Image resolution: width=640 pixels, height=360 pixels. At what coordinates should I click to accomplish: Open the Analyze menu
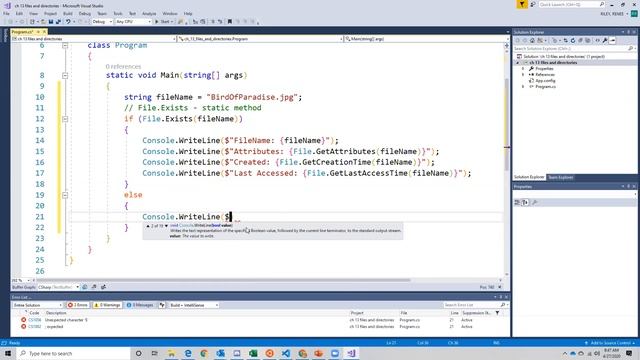click(x=149, y=13)
